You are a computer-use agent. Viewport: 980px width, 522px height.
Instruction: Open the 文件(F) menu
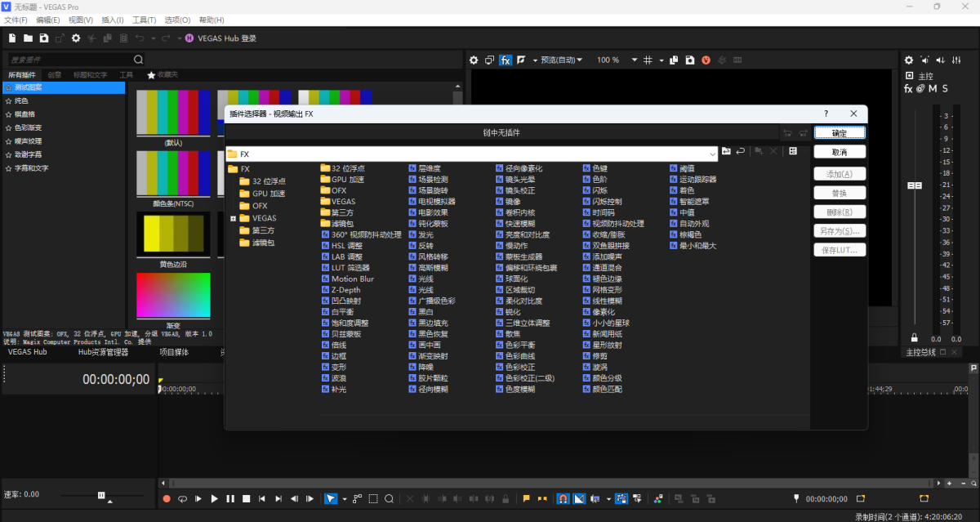[x=16, y=20]
